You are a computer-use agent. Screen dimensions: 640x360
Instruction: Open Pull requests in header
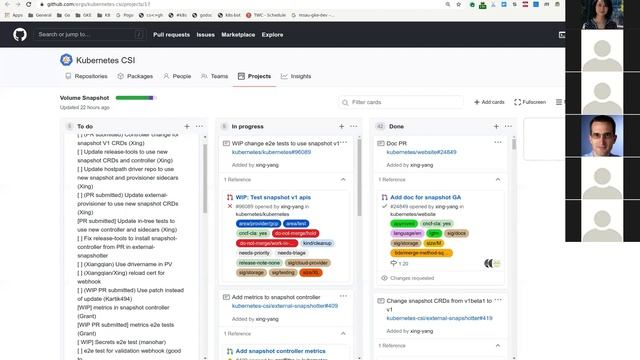tap(171, 35)
